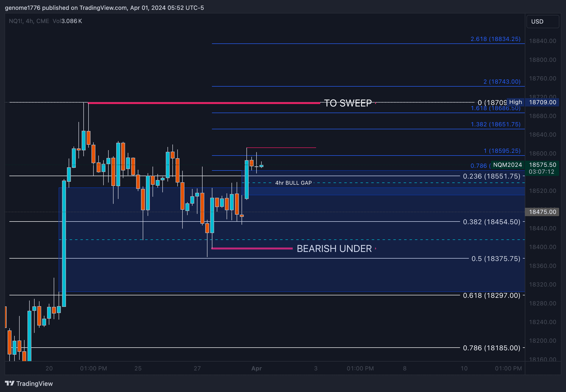566x392 pixels.
Task: Click the NQ1!, 4h, CME symbol legend
Action: (29, 21)
